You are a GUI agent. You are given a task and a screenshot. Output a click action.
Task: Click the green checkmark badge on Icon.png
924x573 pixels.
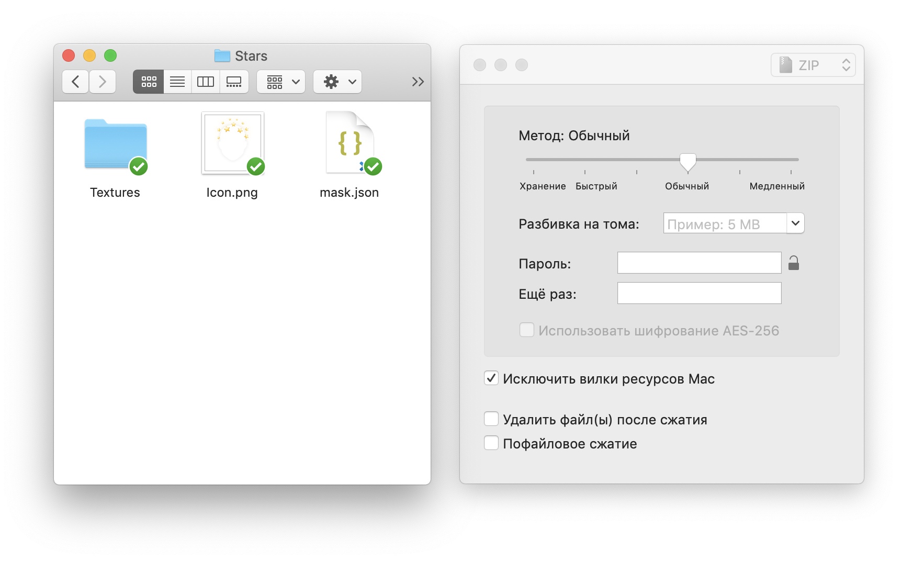click(255, 166)
